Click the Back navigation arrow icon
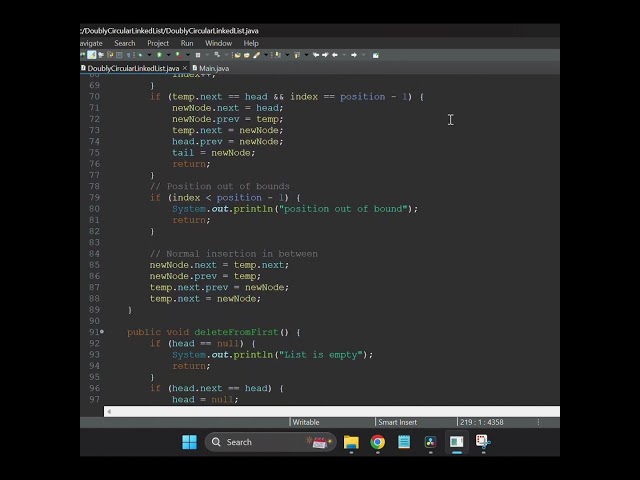 (x=335, y=55)
